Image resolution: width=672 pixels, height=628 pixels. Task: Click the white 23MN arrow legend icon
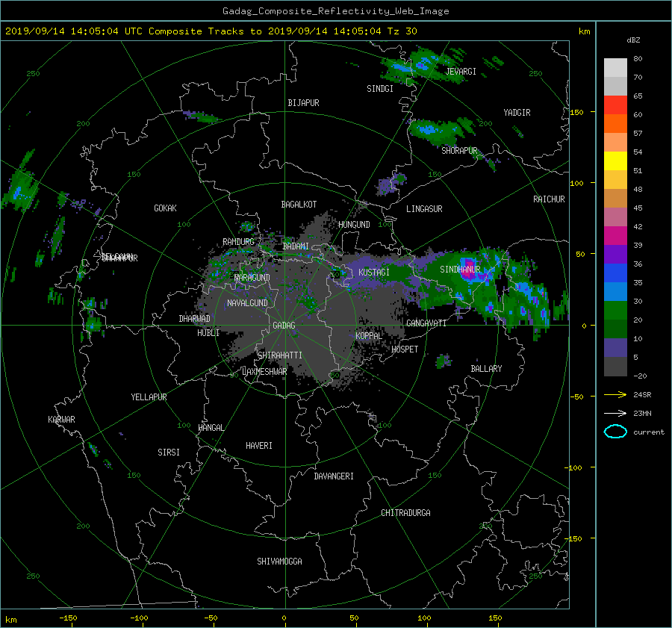coord(615,413)
